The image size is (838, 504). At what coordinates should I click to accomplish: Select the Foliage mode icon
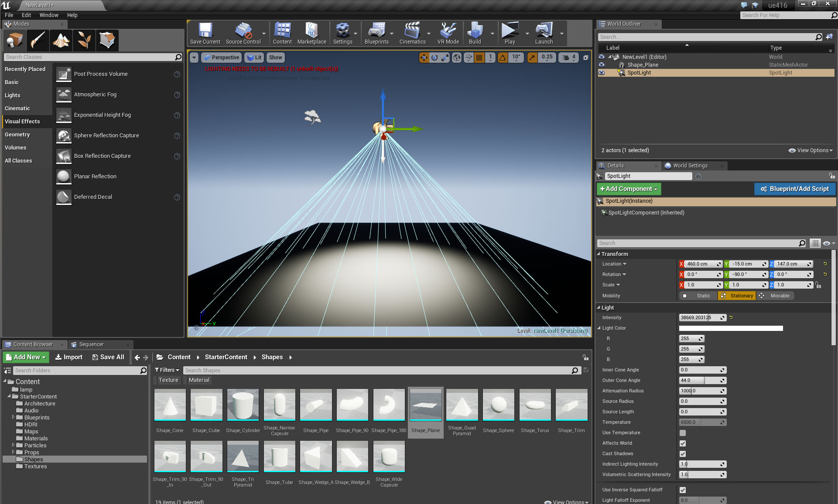[x=84, y=41]
